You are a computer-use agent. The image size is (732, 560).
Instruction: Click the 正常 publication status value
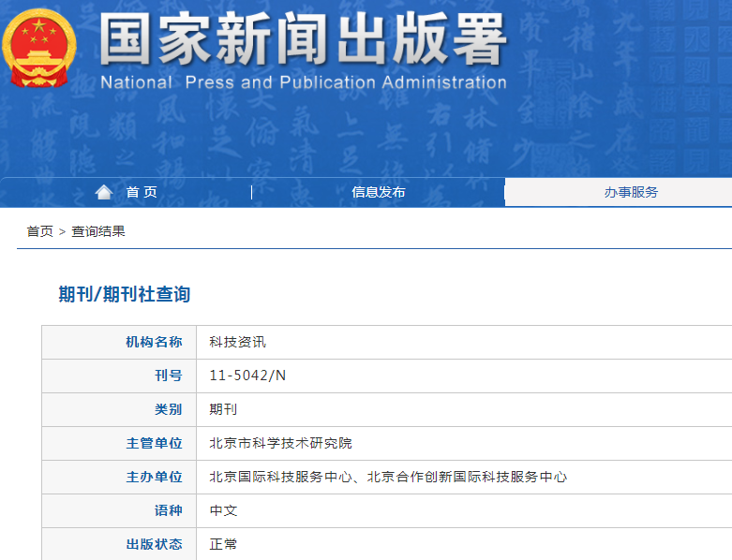(224, 544)
